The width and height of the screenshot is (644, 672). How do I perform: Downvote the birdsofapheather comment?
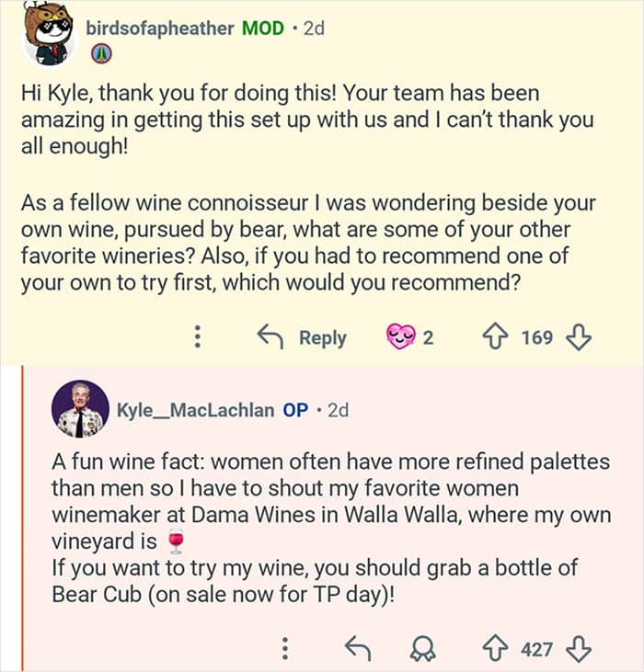point(578,337)
